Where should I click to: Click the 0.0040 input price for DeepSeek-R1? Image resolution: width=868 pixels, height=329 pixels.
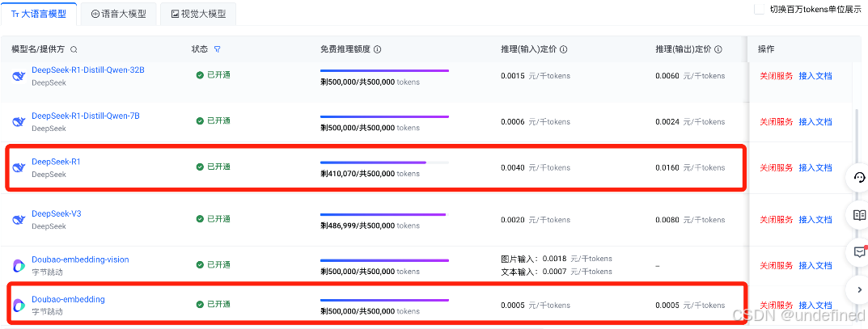click(x=513, y=167)
